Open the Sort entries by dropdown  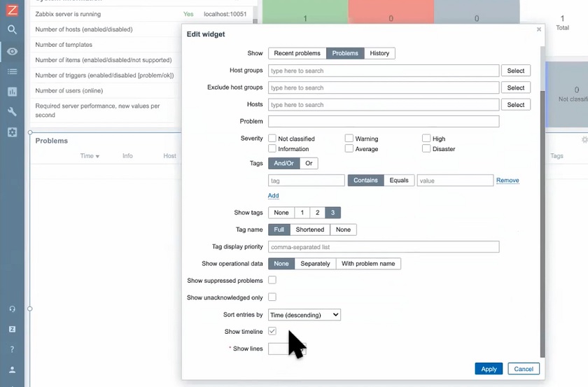[x=304, y=315]
